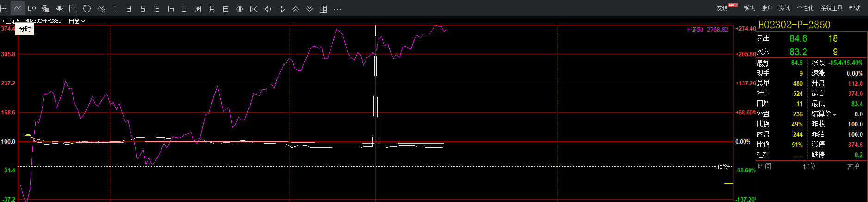Click the 最高 value 374.0
868x202 pixels.
855,94
